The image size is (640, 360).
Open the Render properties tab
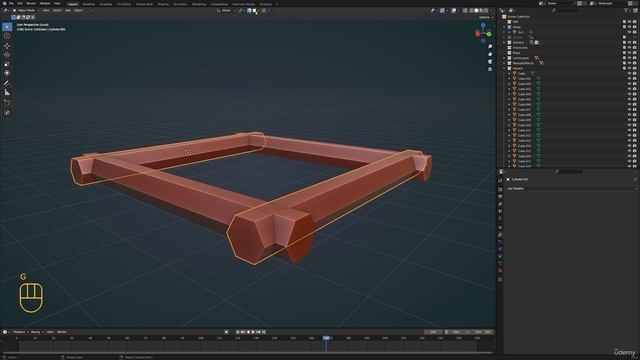click(500, 189)
